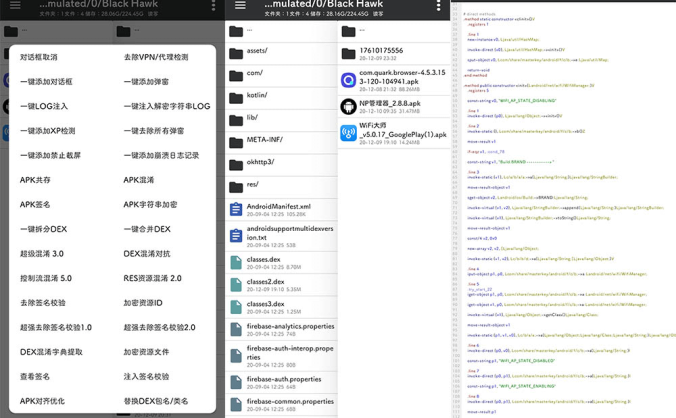Choose 注入签名校验 option
The image size is (676, 418).
(x=147, y=376)
